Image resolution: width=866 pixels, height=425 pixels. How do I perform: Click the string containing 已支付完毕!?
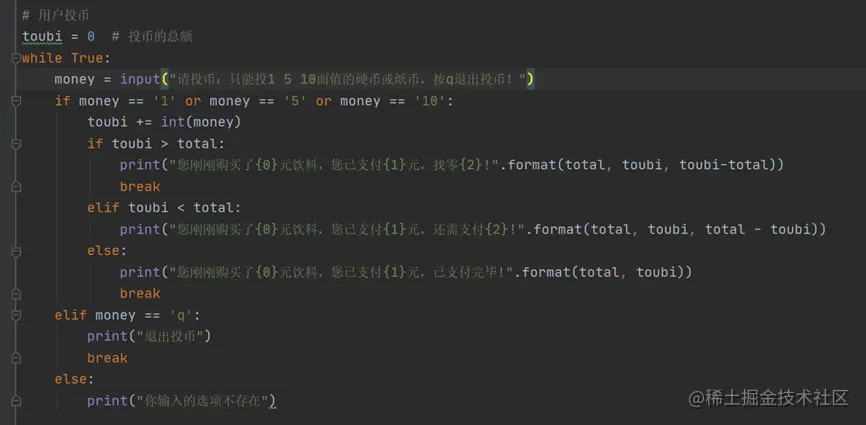[x=341, y=272]
